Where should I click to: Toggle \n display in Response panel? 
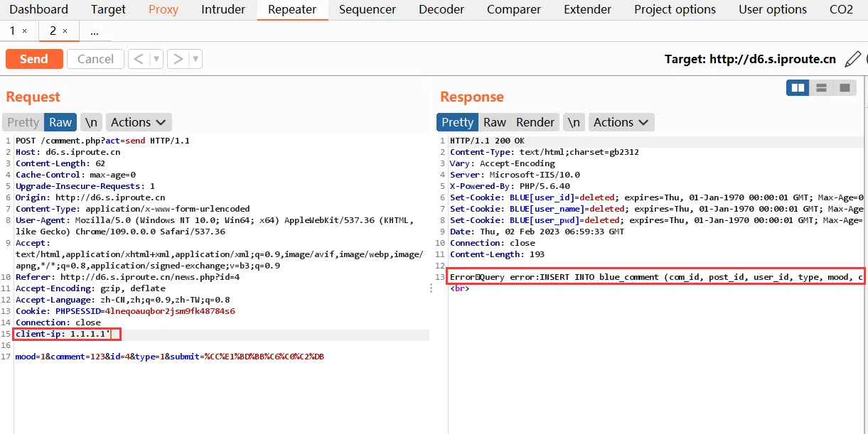pos(574,122)
